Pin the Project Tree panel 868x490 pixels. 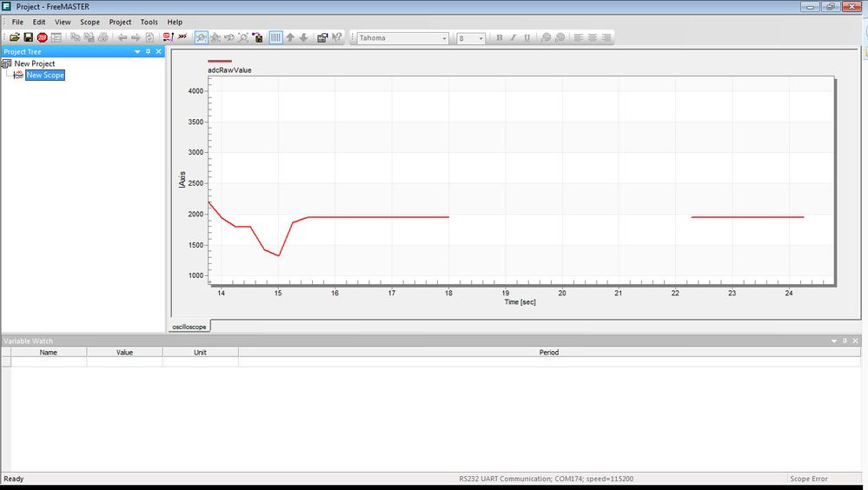148,51
